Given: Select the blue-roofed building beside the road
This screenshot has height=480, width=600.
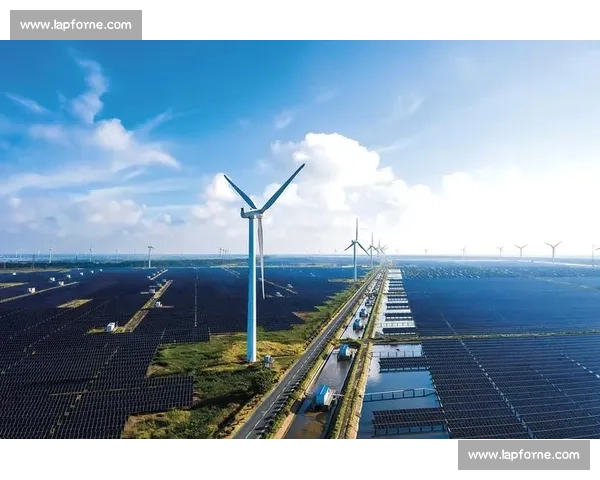Looking at the screenshot, I should [x=324, y=396].
